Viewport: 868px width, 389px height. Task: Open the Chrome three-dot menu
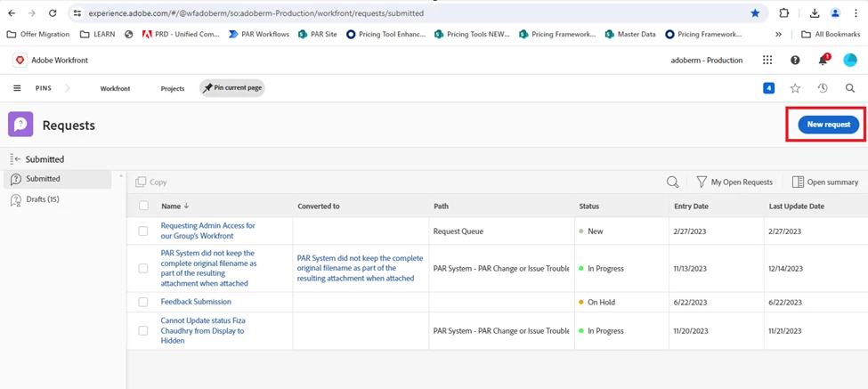[856, 12]
